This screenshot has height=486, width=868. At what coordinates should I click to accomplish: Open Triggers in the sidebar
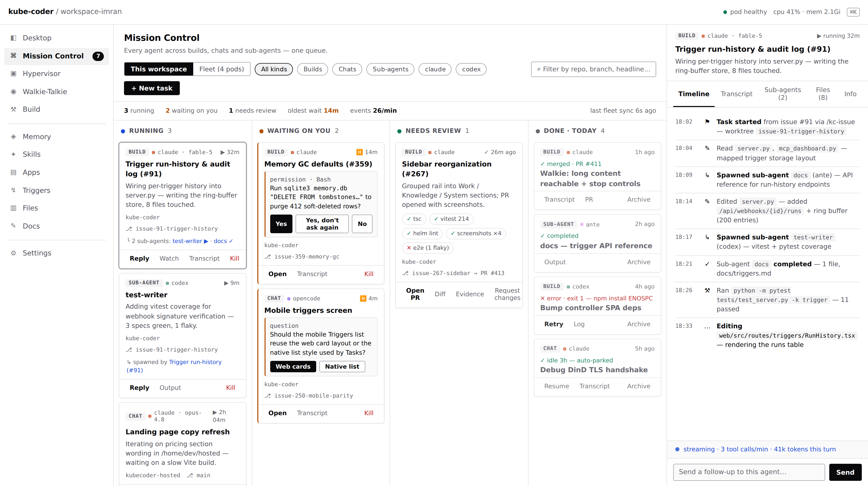pos(56,190)
